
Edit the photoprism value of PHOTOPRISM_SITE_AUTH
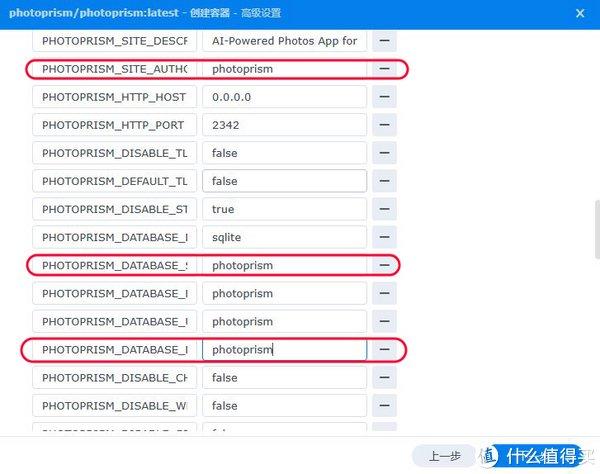point(284,69)
